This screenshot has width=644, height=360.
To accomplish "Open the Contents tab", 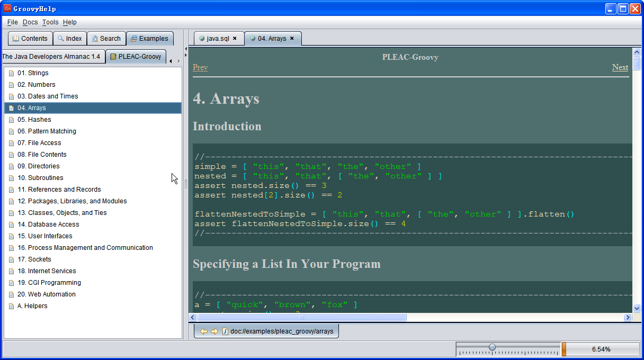I will (30, 39).
